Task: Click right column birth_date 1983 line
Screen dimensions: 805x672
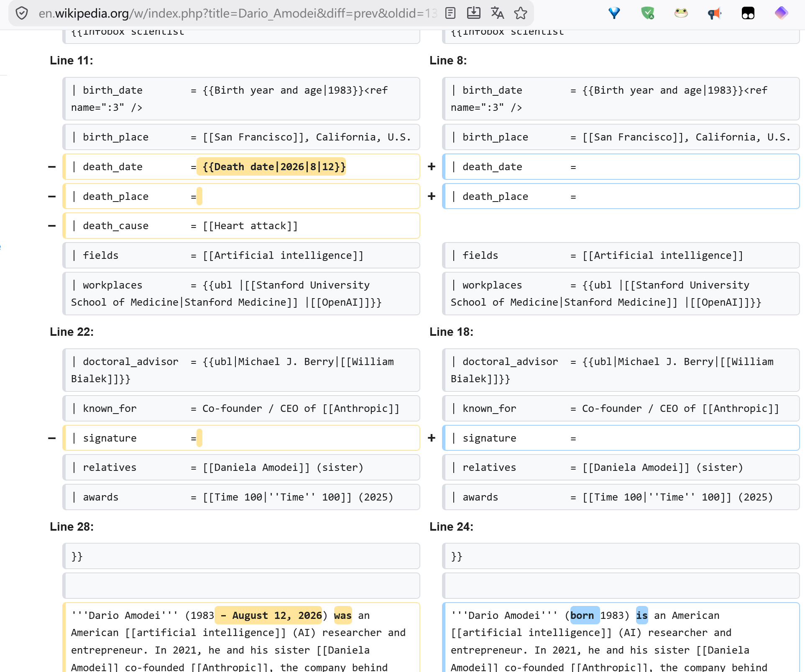Action: tap(621, 99)
